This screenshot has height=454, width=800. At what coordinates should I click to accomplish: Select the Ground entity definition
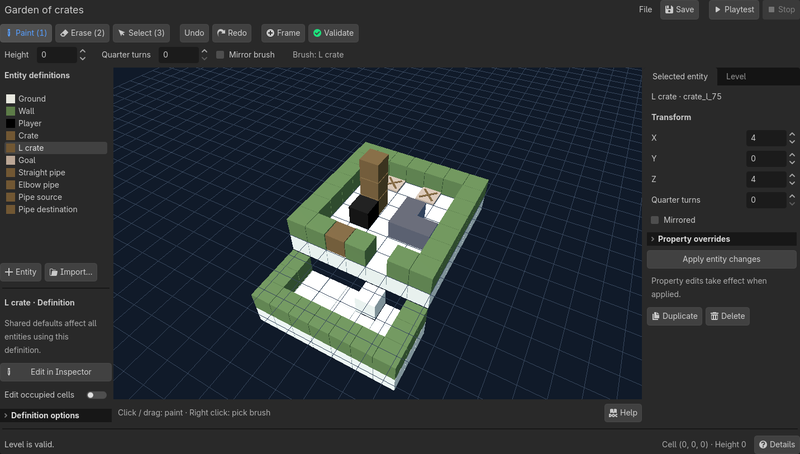coord(56,99)
